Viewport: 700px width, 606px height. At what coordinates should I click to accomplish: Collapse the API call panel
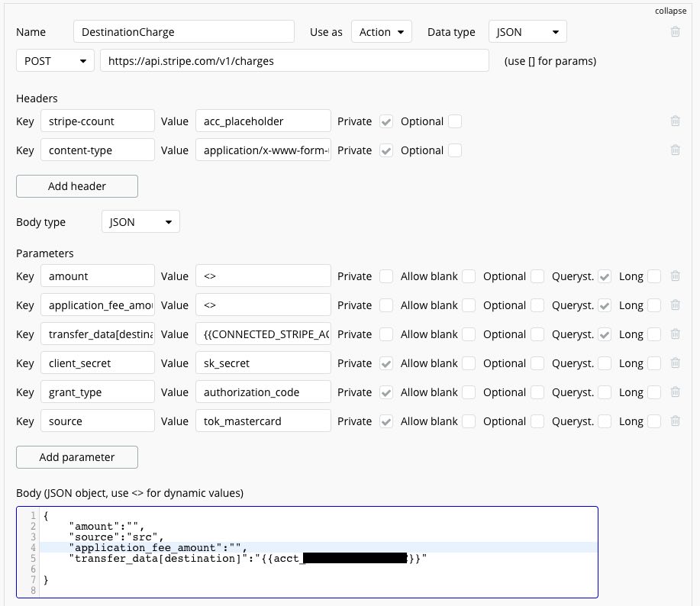click(x=670, y=11)
